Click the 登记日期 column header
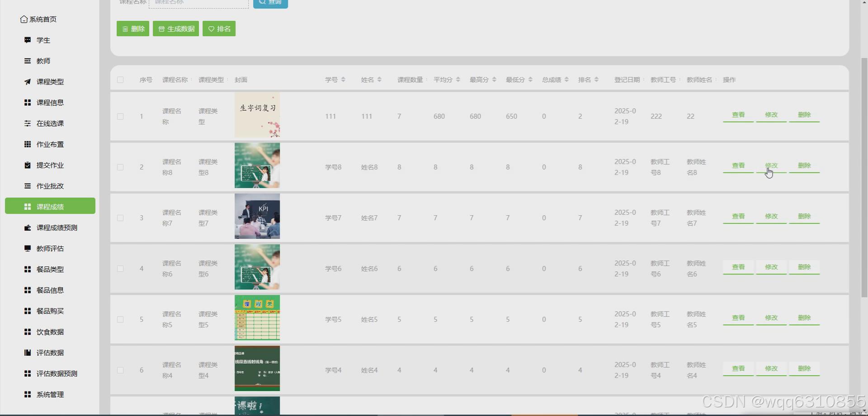 pos(627,80)
